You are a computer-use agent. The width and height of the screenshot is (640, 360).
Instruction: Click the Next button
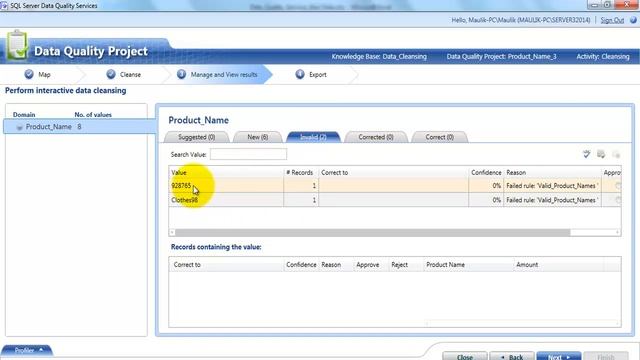[559, 356]
